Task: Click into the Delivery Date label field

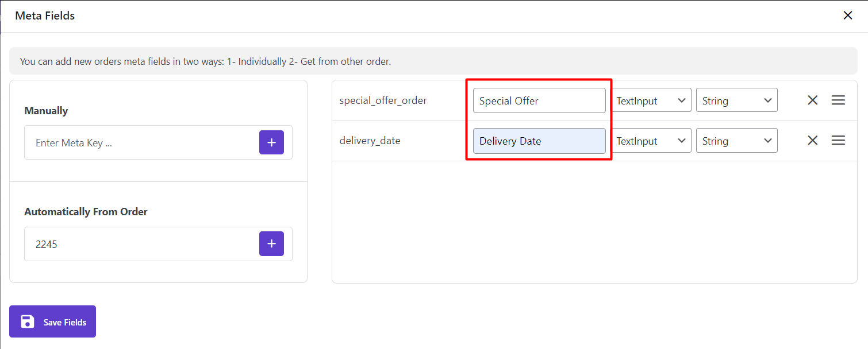Action: 539,141
